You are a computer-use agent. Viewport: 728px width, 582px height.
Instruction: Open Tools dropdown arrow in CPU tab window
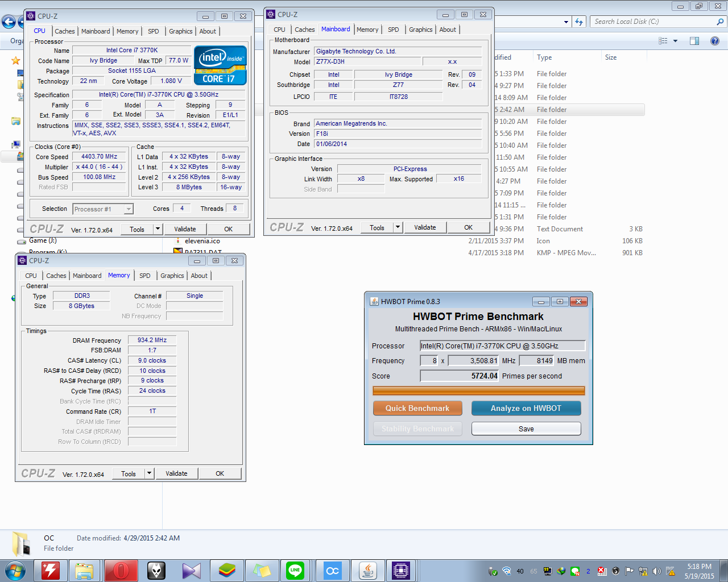[x=158, y=229]
